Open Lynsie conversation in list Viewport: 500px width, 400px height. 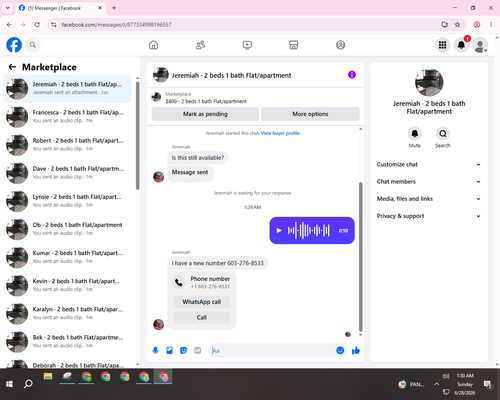tap(67, 201)
